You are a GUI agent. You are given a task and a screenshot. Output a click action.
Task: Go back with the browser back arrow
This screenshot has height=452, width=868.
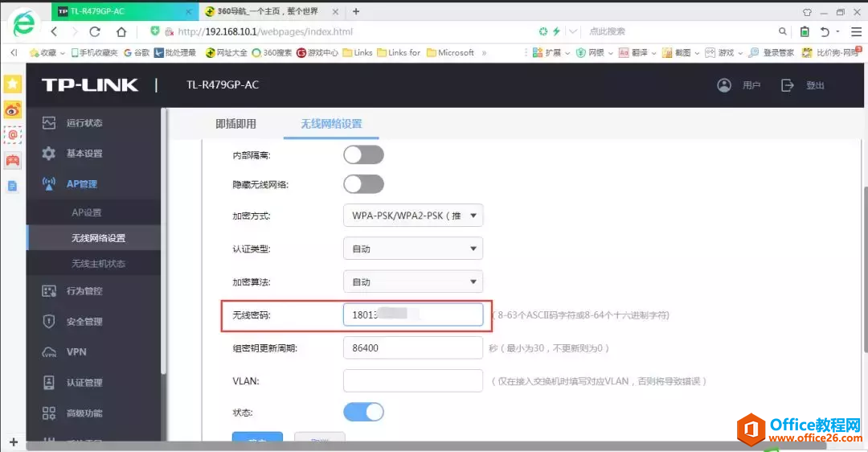click(54, 31)
